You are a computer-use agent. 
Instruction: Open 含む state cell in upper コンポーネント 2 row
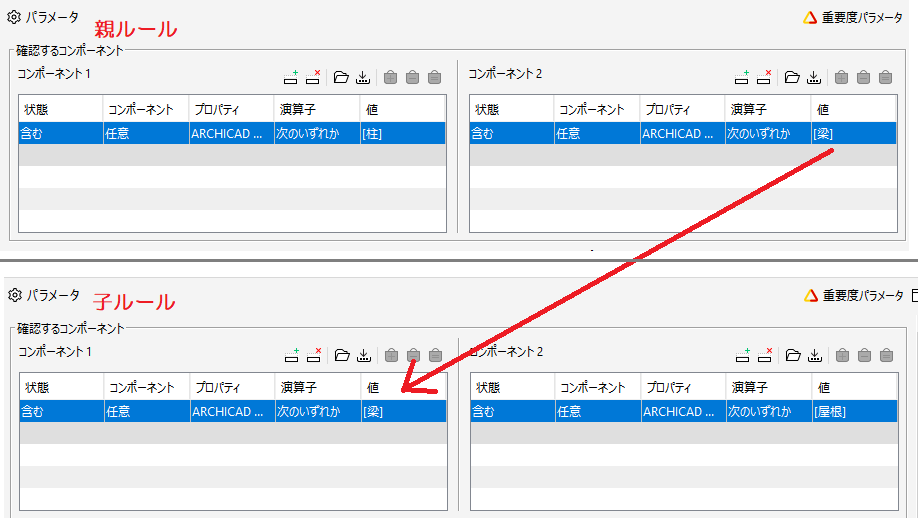tap(512, 133)
